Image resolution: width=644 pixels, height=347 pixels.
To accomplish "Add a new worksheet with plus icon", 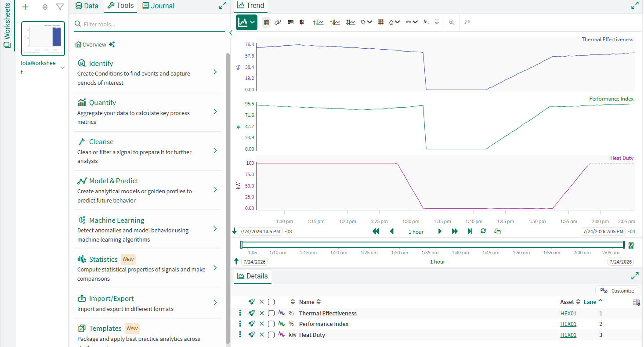I will [25, 7].
